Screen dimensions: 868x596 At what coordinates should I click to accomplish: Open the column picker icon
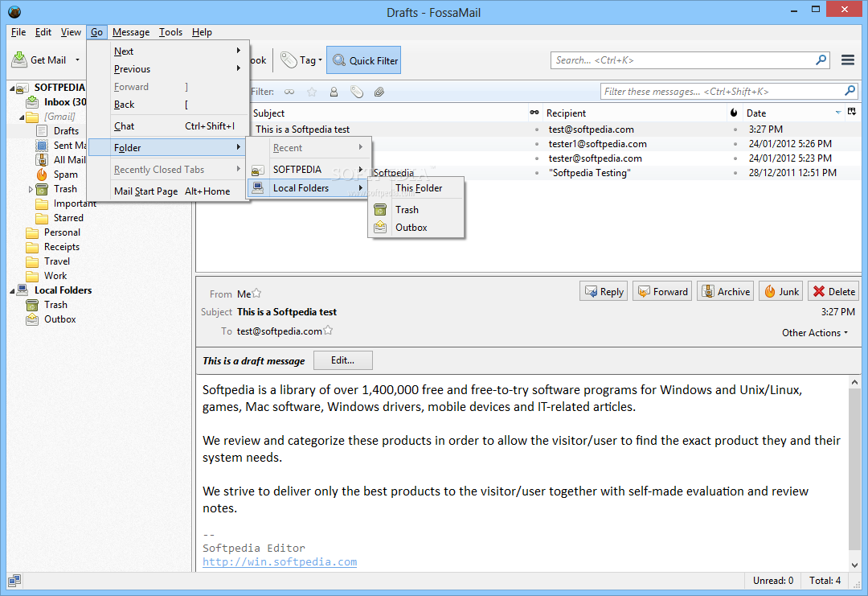pos(852,113)
